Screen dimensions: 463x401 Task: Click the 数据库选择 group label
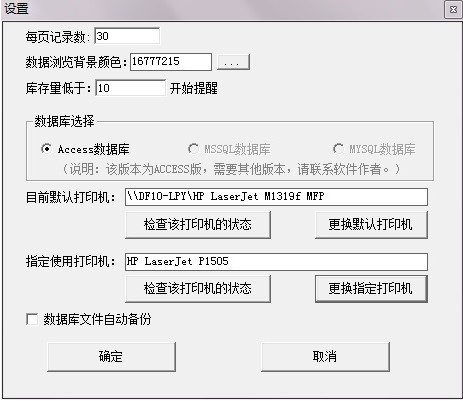click(64, 122)
